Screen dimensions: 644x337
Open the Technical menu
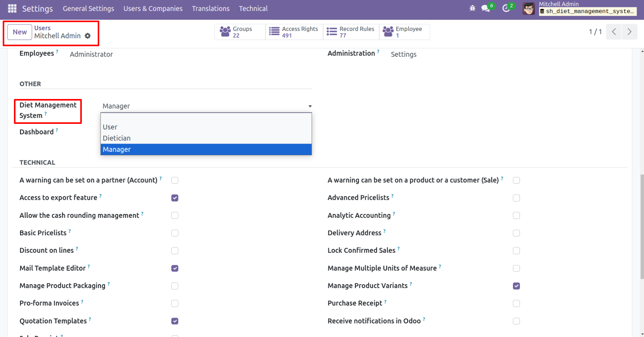[253, 9]
